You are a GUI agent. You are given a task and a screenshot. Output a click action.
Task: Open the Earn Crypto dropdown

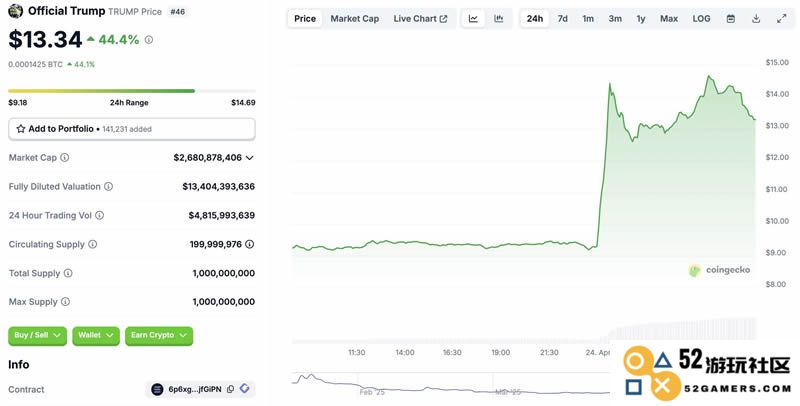159,336
